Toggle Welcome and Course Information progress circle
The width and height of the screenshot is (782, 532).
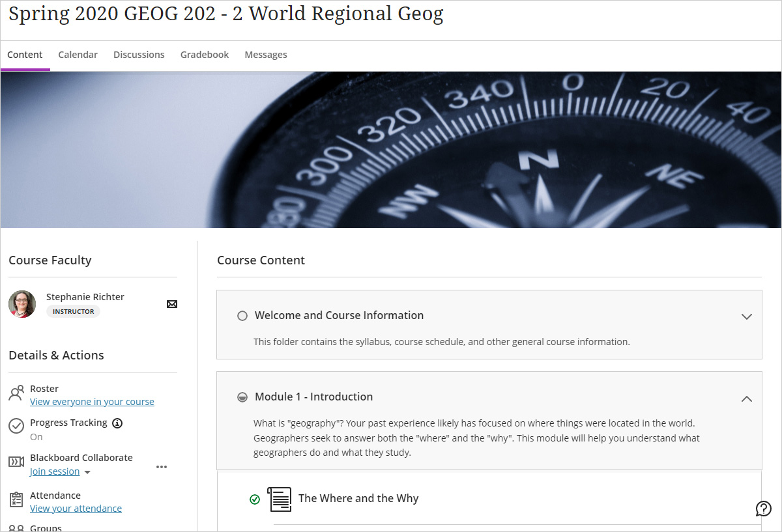tap(242, 316)
